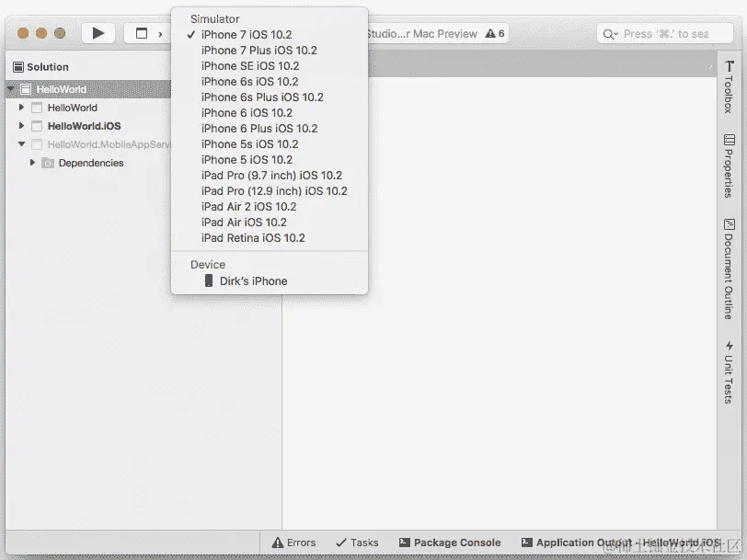The image size is (747, 560).
Task: Click the HelloWorld.iOS project icon
Action: [x=37, y=126]
